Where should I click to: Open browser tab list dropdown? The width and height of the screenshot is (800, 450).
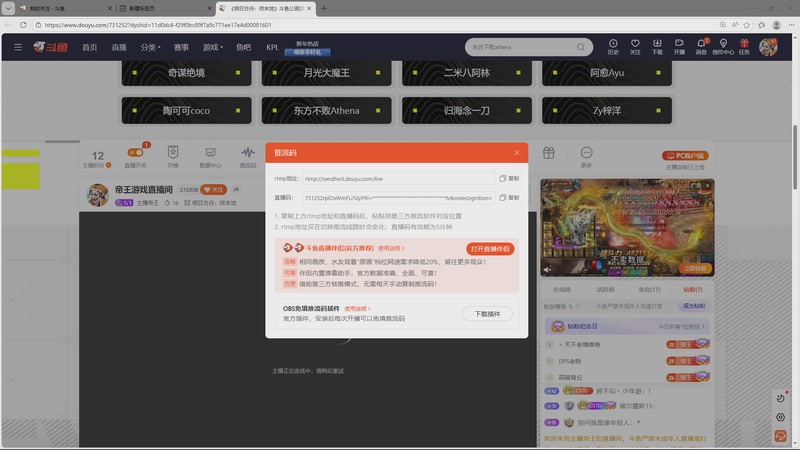[x=9, y=8]
